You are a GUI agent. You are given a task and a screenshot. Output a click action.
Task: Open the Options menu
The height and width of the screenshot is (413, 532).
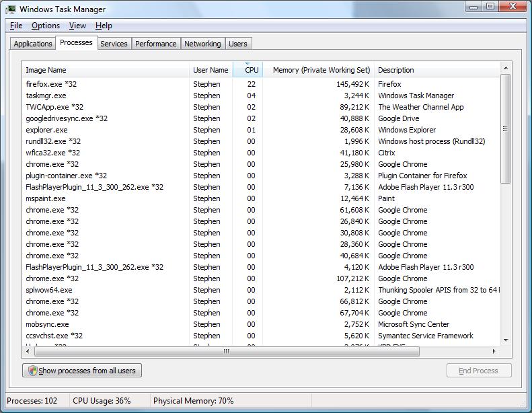[x=46, y=26]
